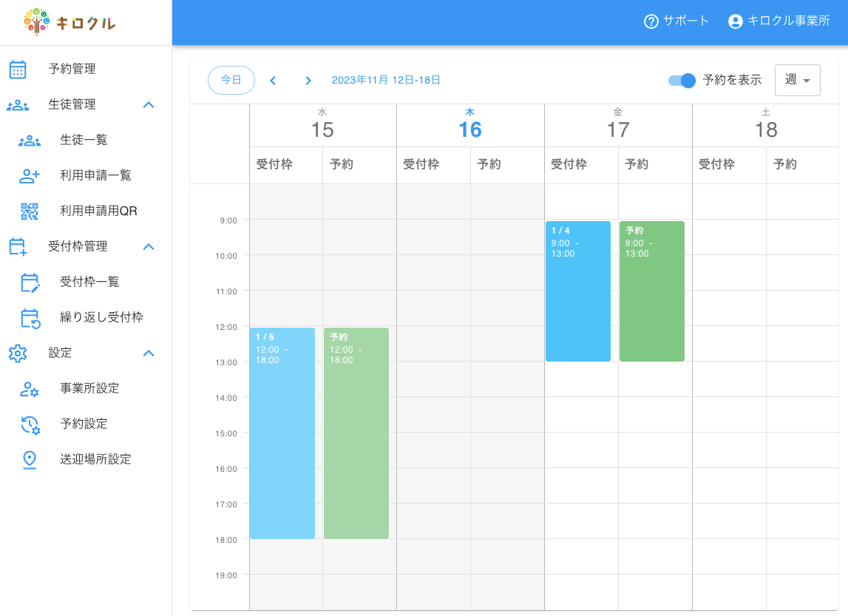Collapse the 生徒管理 section chevron
The height and width of the screenshot is (616, 848).
[149, 104]
